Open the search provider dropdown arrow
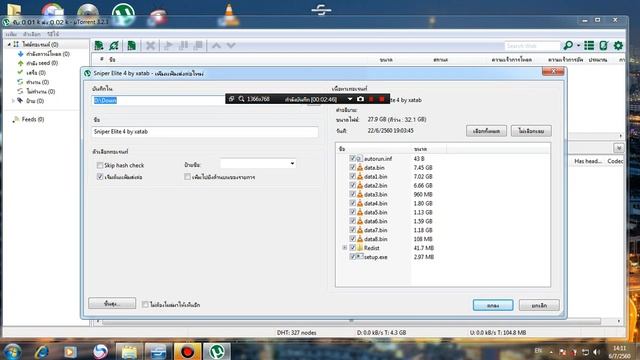Viewport: 640px width, 360px height. [x=578, y=45]
